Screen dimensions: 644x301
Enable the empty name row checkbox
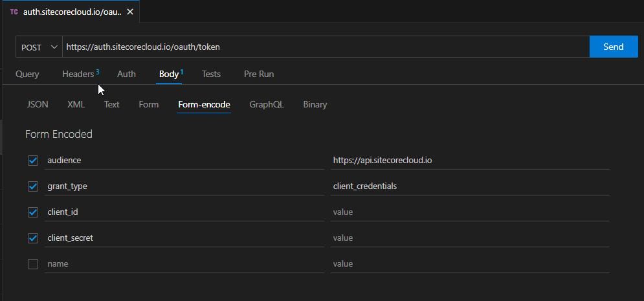pos(33,264)
